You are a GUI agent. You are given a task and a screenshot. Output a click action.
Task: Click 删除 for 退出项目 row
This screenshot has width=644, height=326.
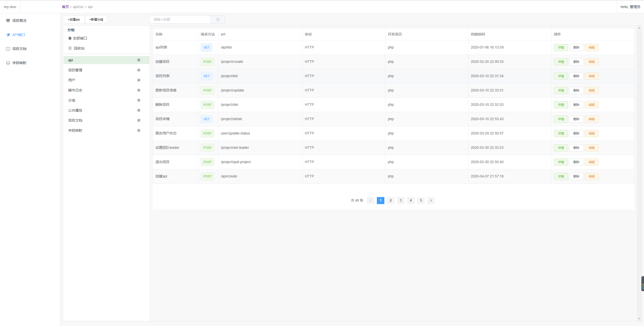point(576,162)
